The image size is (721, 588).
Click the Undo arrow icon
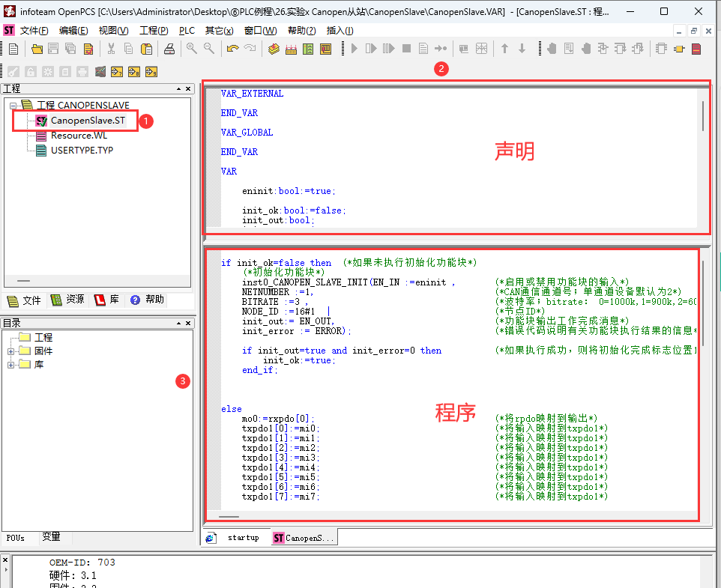(x=232, y=49)
